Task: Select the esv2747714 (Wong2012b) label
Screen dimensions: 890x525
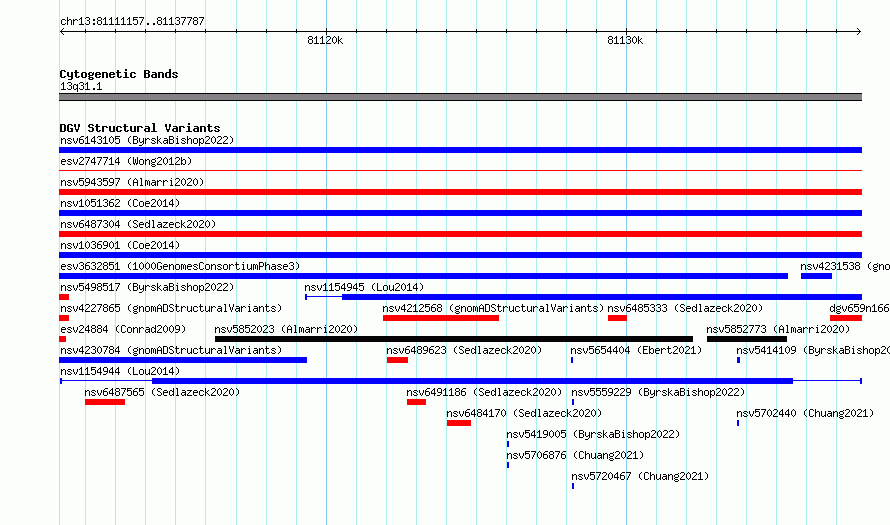Action: click(126, 161)
